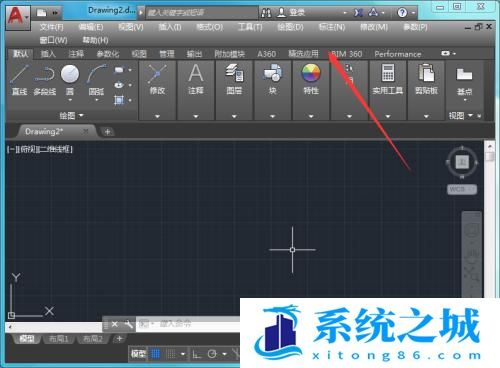Viewport: 500px width, 368px height.
Task: Open the 窗口(W) menu
Action: click(53, 40)
